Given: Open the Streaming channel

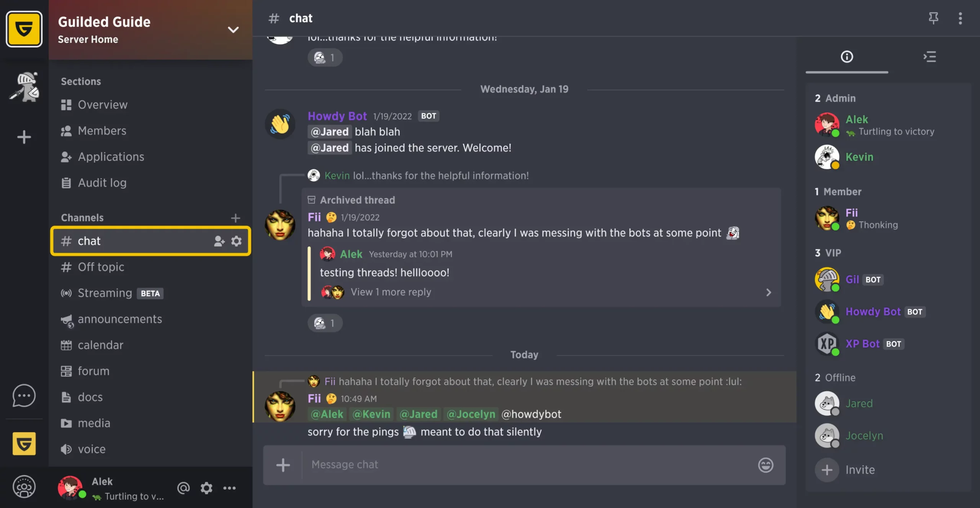Looking at the screenshot, I should pos(105,293).
